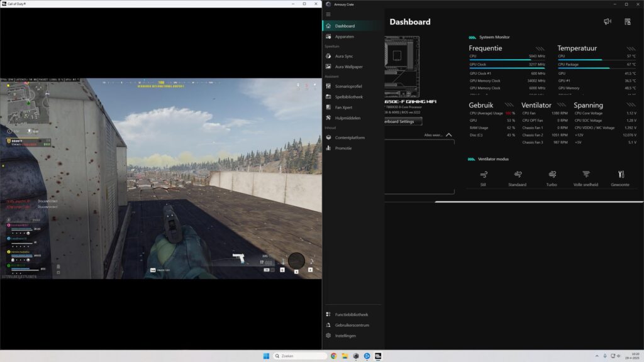Expand the Frequentie panel via its hatched icon
This screenshot has height=362, width=644.
click(540, 48)
